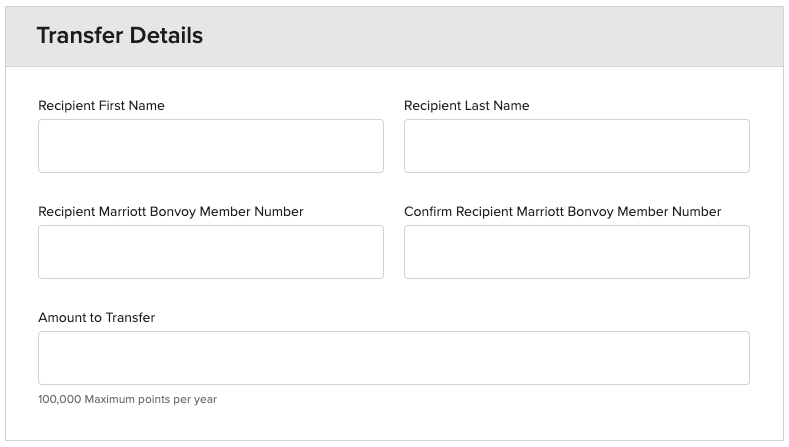Image resolution: width=789 pixels, height=447 pixels.
Task: Click the Recipient Last Name input field
Action: [576, 146]
